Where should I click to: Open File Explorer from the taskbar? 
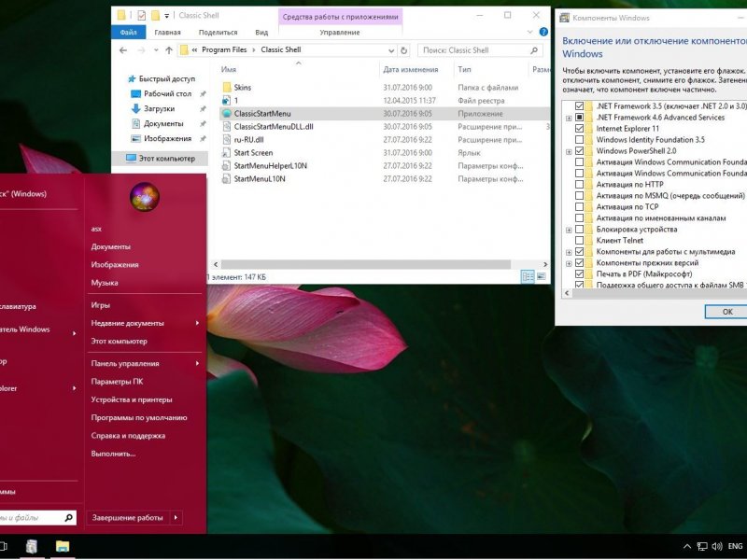pyautogui.click(x=63, y=546)
